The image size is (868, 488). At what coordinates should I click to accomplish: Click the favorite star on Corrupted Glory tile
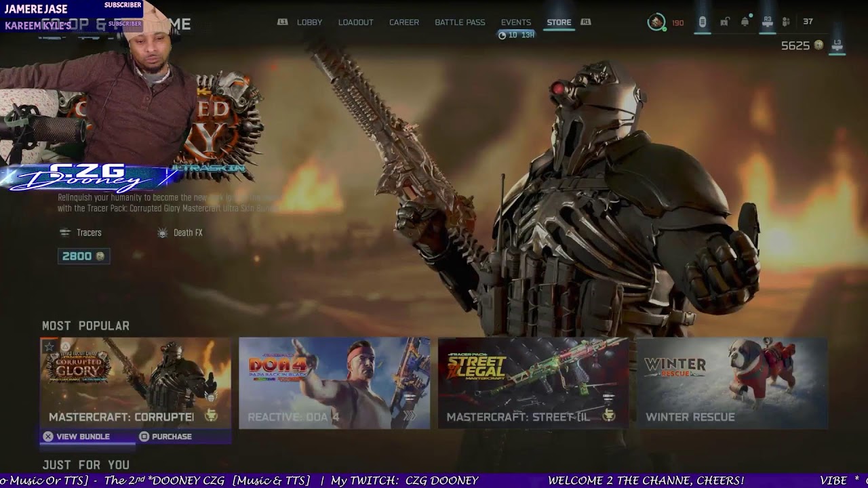(x=49, y=346)
